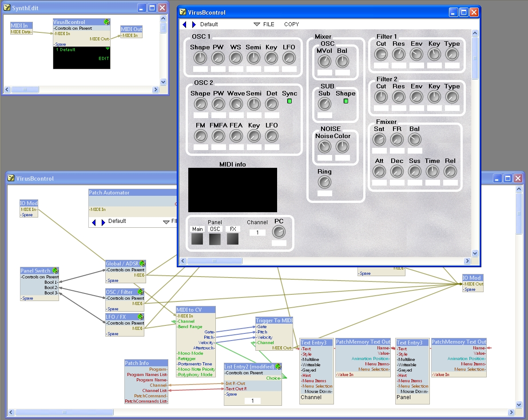Click the Fmixer Sat knob
The image size is (528, 420).
380,140
